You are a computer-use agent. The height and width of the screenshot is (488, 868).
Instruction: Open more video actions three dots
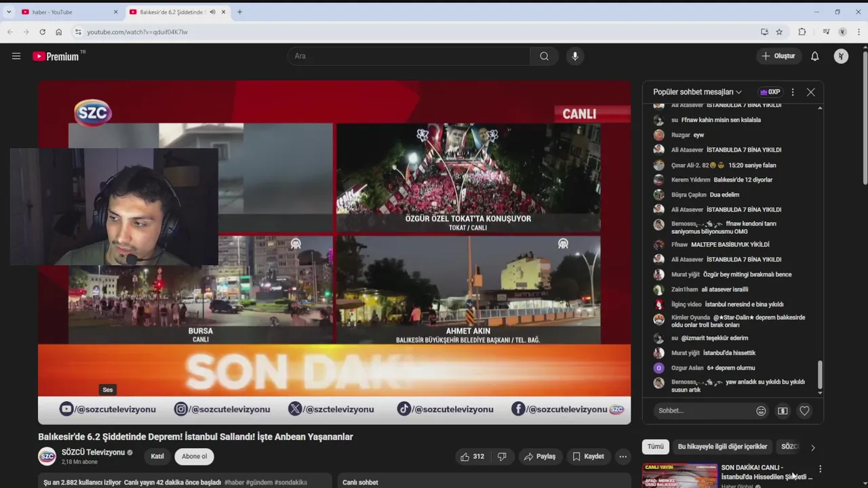(623, 456)
